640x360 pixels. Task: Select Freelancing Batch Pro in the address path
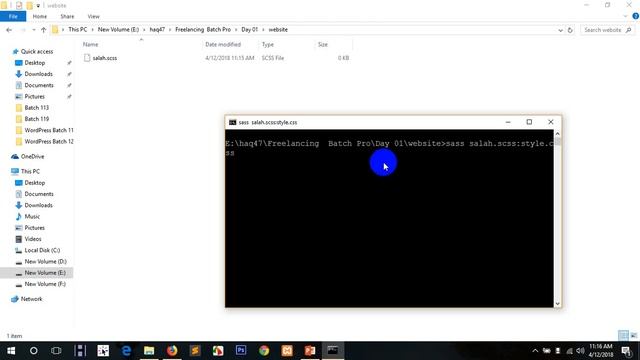pyautogui.click(x=203, y=30)
